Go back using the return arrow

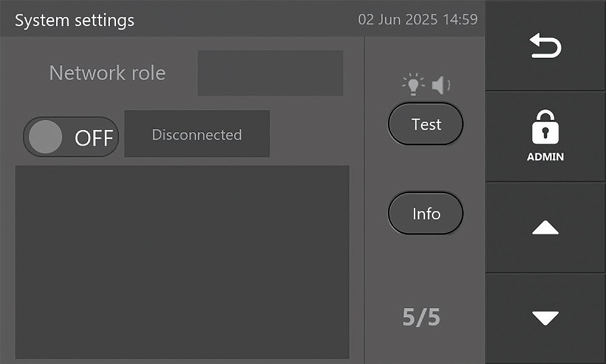(x=545, y=47)
